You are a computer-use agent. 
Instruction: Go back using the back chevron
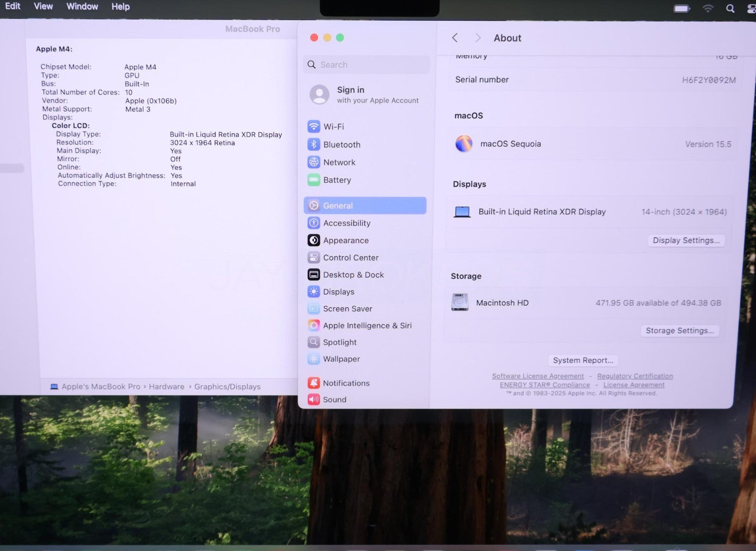click(455, 38)
